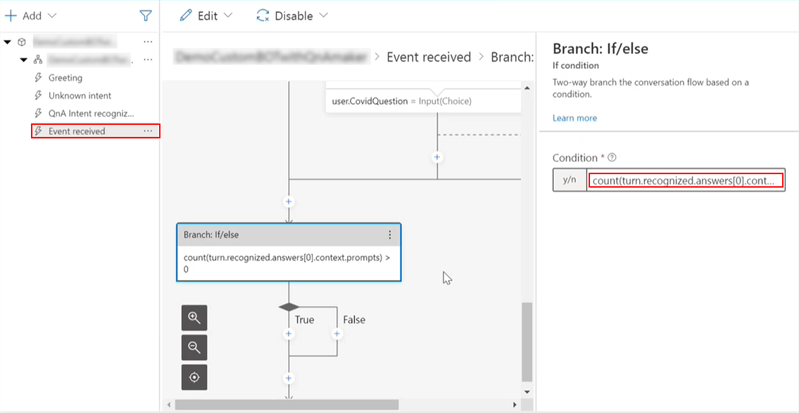Select Unknown intent trigger in the tree
The image size is (799, 413).
(x=79, y=95)
